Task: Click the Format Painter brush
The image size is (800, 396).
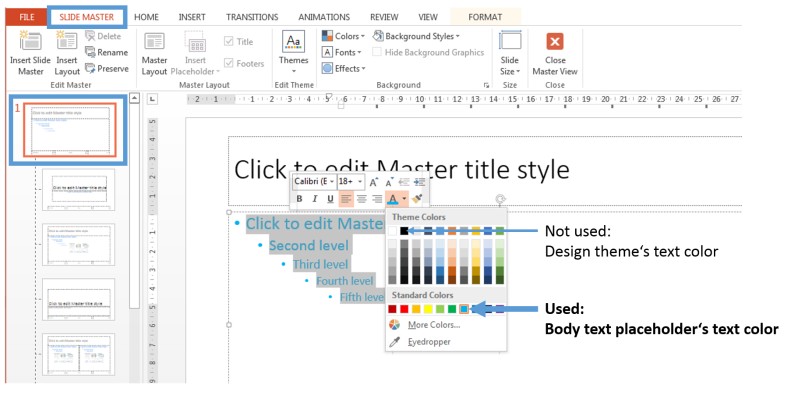Action: pos(417,199)
